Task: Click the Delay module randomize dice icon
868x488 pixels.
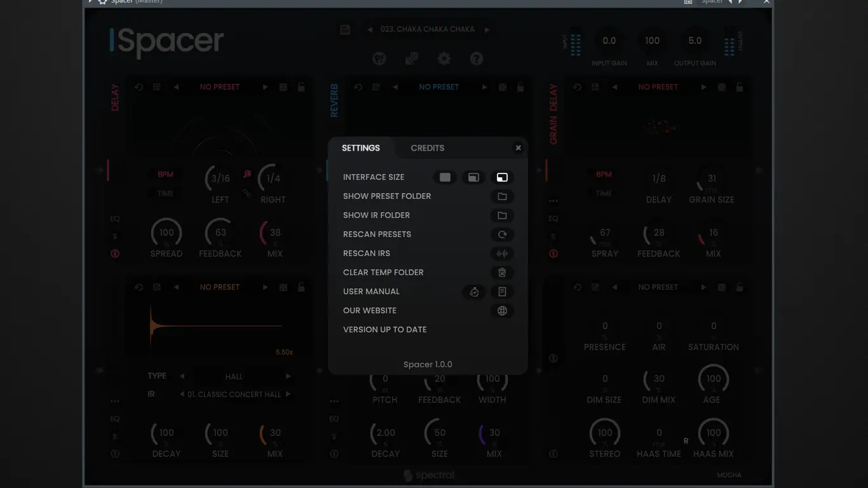Action: [x=283, y=87]
